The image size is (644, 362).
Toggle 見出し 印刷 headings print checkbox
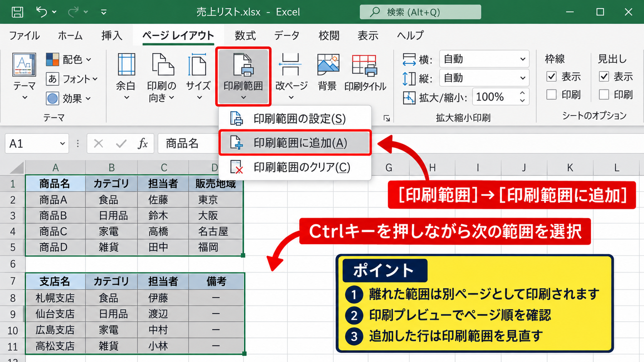(x=604, y=94)
